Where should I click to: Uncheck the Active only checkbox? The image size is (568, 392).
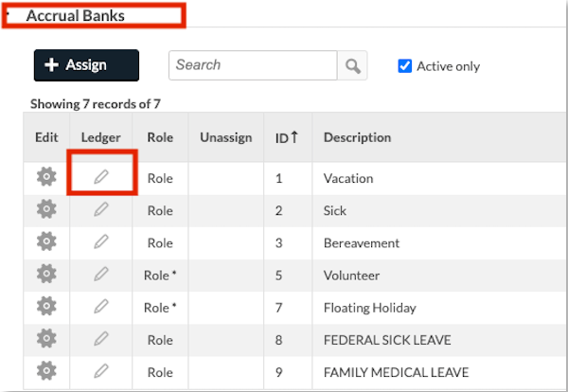pyautogui.click(x=404, y=66)
